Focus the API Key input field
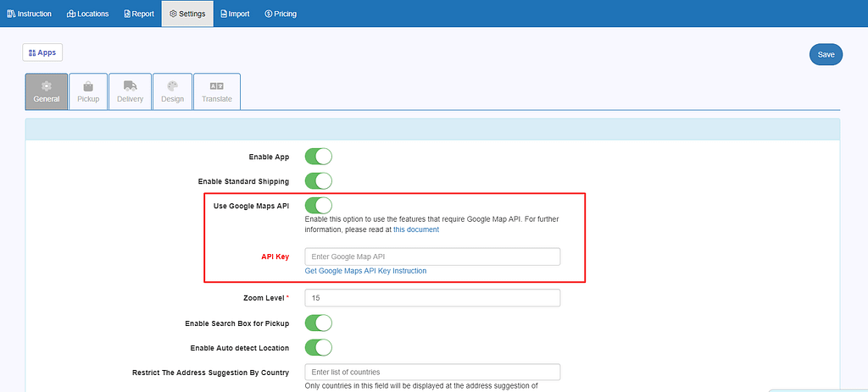 (x=432, y=257)
